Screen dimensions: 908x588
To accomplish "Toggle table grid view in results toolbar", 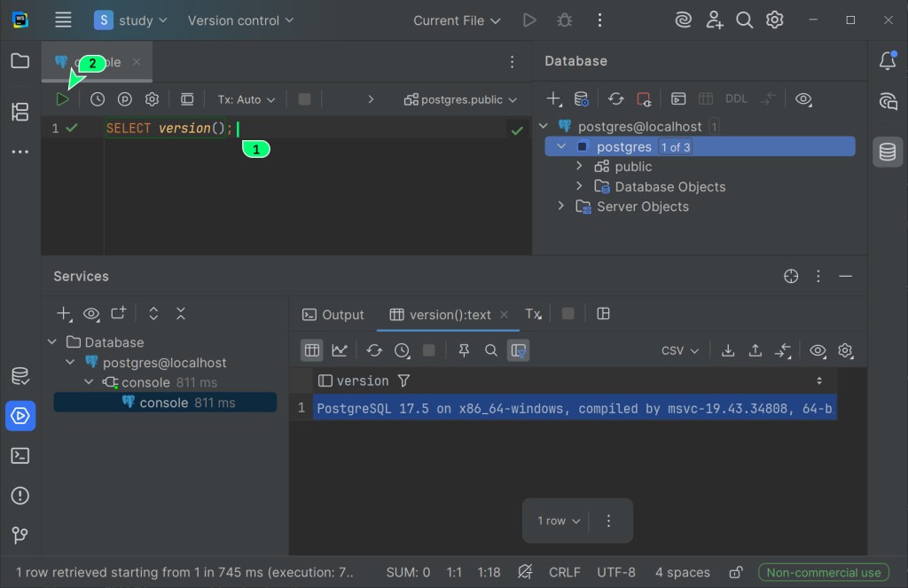I will [312, 350].
